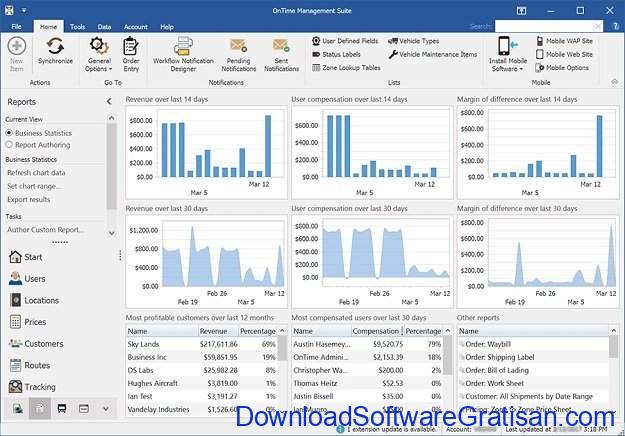
Task: Click the New Item button
Action: [x=17, y=54]
